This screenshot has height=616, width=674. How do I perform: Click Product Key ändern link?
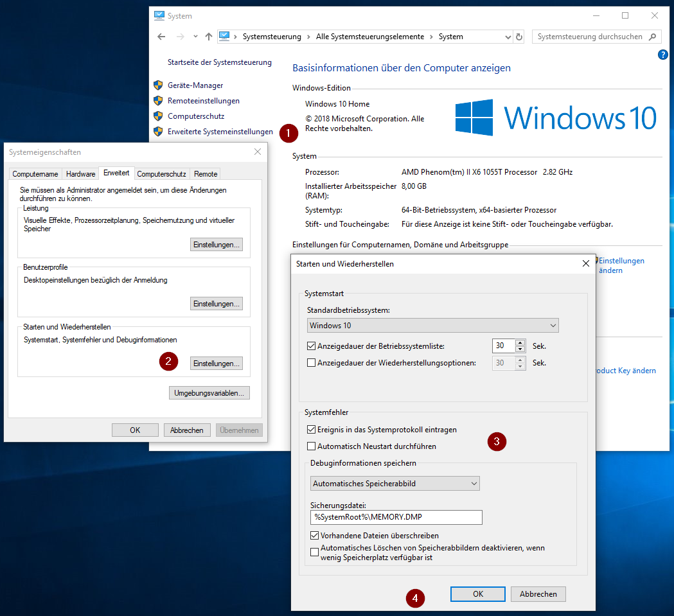[626, 371]
